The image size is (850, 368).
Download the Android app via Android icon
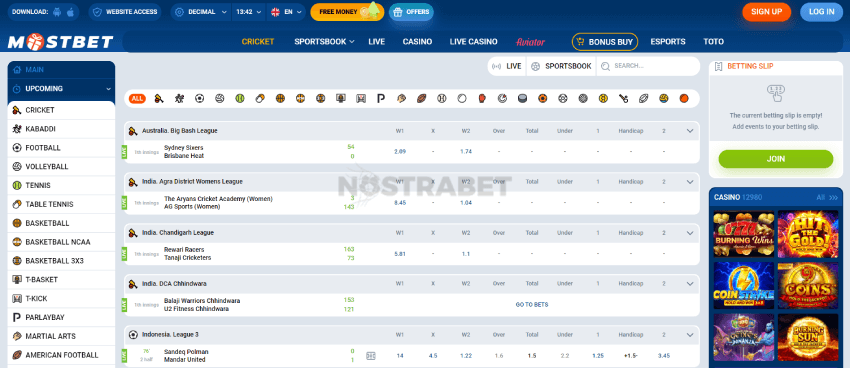point(58,11)
